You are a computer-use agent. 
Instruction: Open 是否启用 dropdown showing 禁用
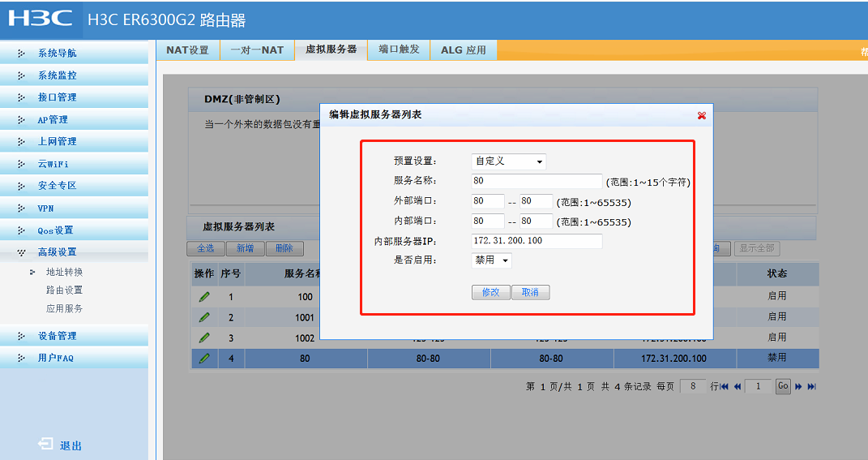tap(492, 260)
